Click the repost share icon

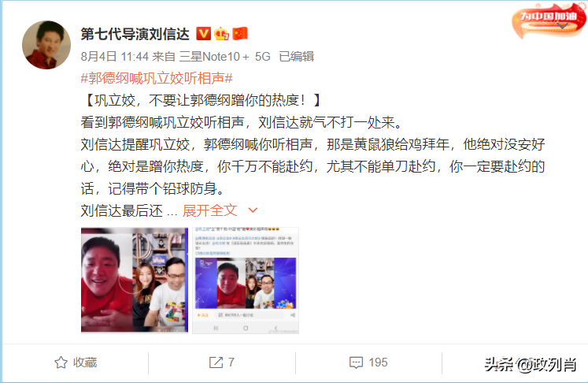click(x=216, y=363)
